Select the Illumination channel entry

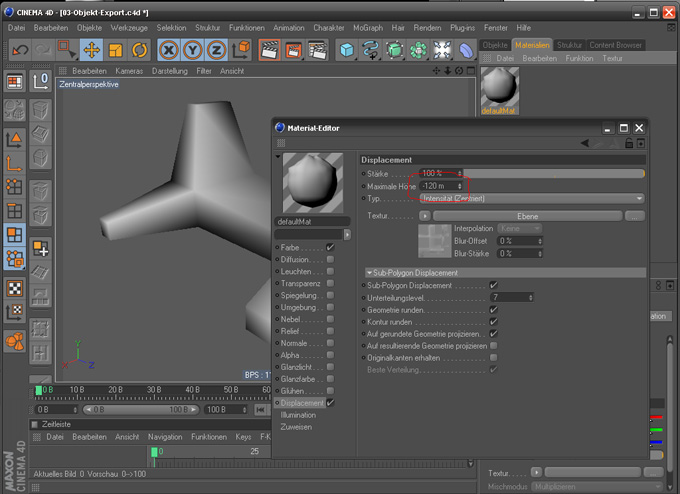(298, 414)
